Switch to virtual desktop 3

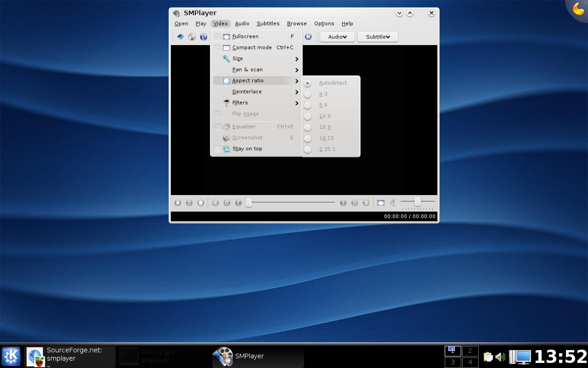pyautogui.click(x=452, y=362)
